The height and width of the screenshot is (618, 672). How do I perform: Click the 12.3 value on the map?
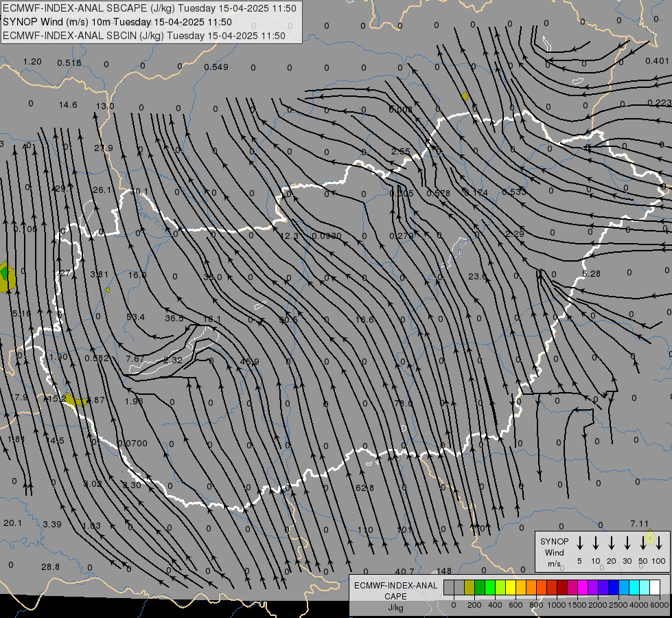(x=289, y=236)
